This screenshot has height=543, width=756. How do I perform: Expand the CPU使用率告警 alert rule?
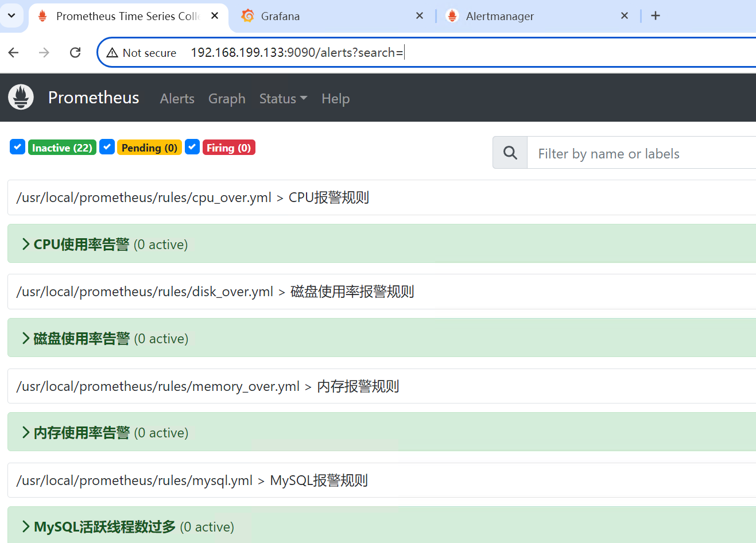(82, 245)
